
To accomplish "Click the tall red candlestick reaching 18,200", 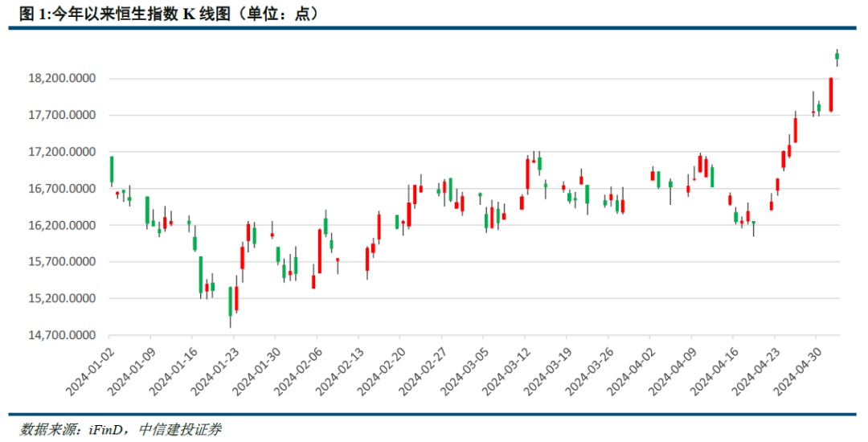I will coord(831,95).
